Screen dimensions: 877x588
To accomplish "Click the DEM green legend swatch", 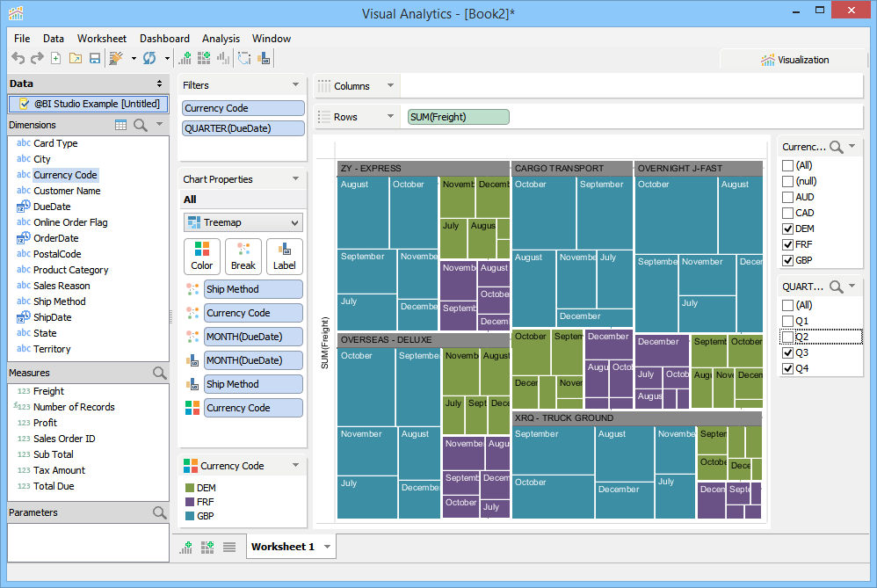I will 190,488.
